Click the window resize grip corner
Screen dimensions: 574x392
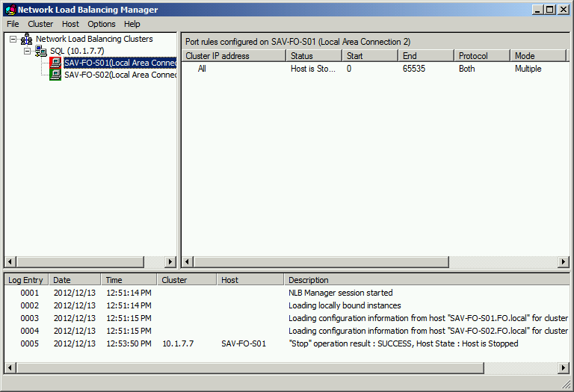[566, 384]
